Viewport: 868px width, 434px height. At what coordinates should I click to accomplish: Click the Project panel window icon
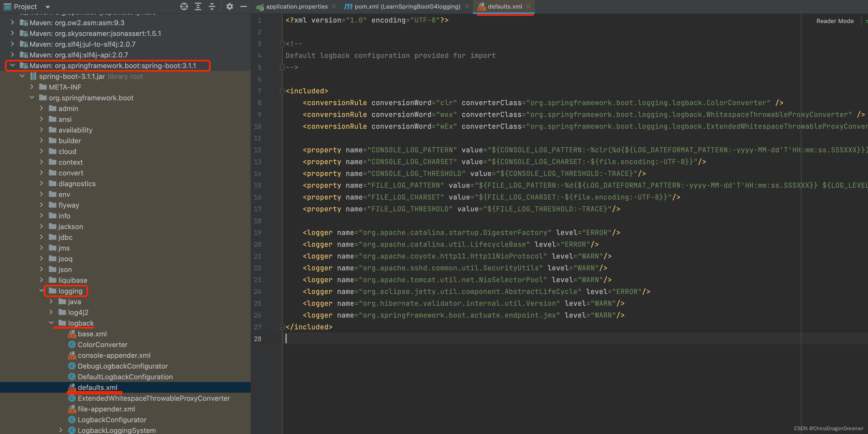(8, 6)
